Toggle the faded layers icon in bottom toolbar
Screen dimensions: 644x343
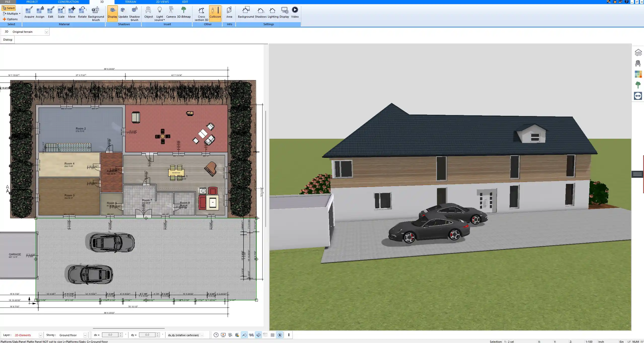tap(265, 335)
